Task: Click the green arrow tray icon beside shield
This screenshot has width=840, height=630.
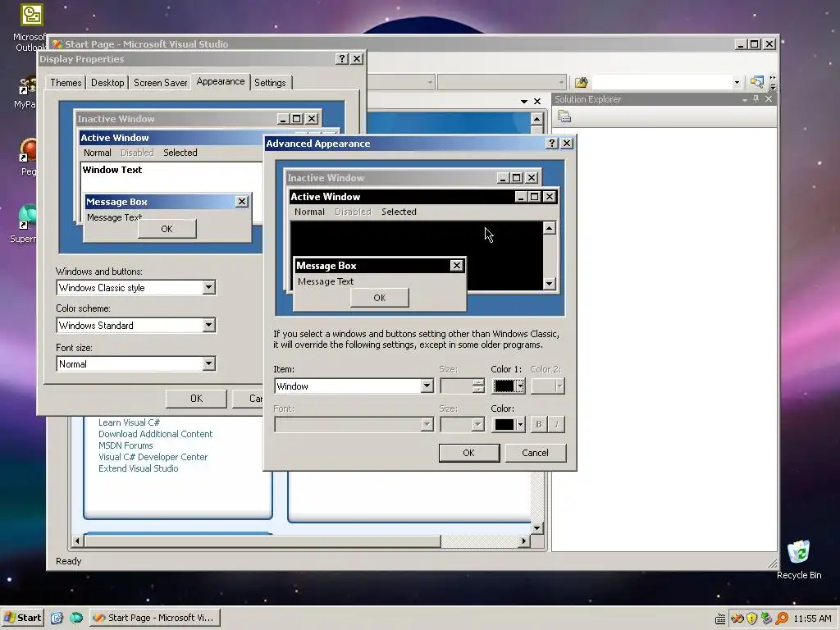Action: tap(767, 619)
